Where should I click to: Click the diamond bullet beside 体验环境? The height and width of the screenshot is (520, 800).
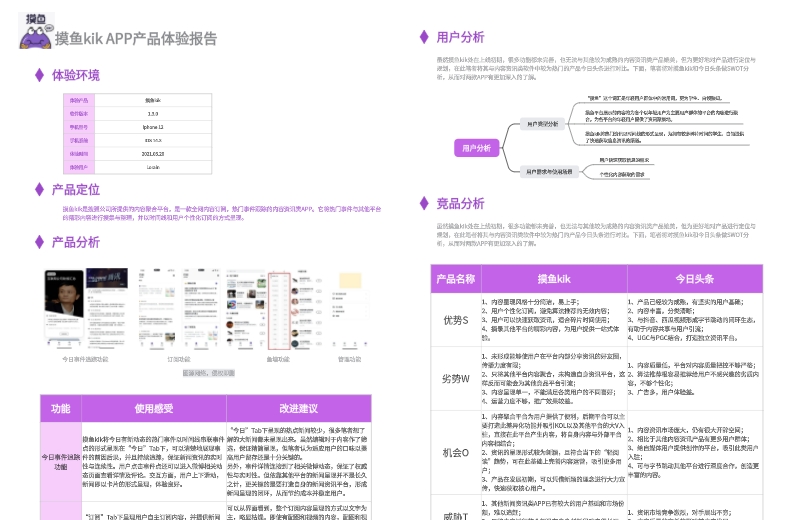click(x=39, y=75)
